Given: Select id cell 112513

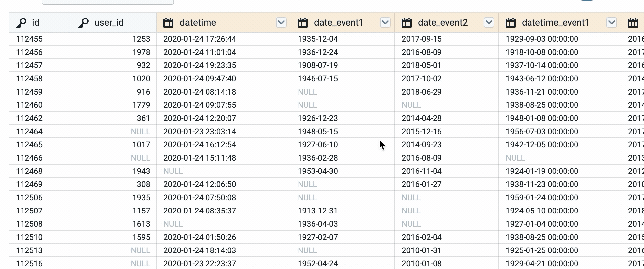Looking at the screenshot, I should [x=40, y=250].
